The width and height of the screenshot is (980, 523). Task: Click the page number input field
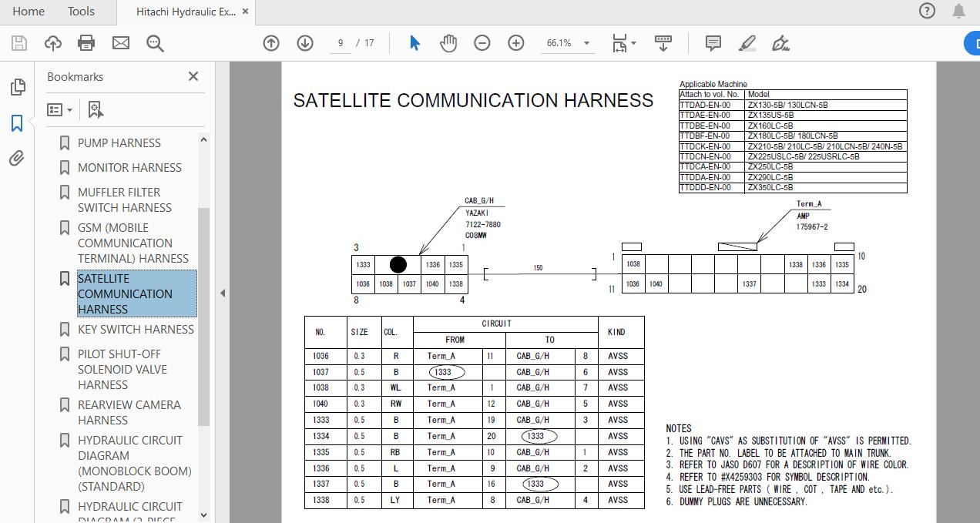[x=341, y=43]
